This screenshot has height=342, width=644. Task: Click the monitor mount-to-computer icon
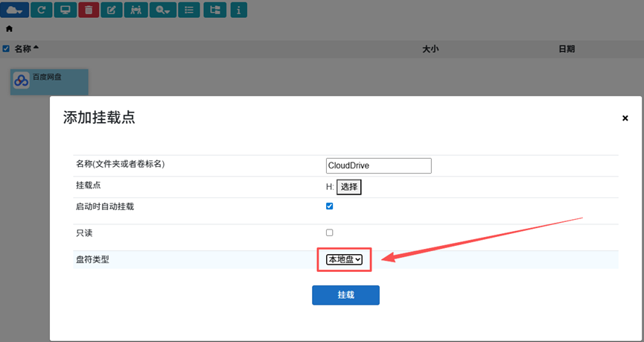tap(65, 10)
